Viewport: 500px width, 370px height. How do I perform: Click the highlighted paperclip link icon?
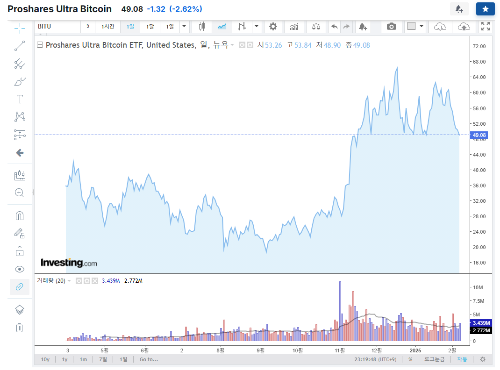[20, 287]
